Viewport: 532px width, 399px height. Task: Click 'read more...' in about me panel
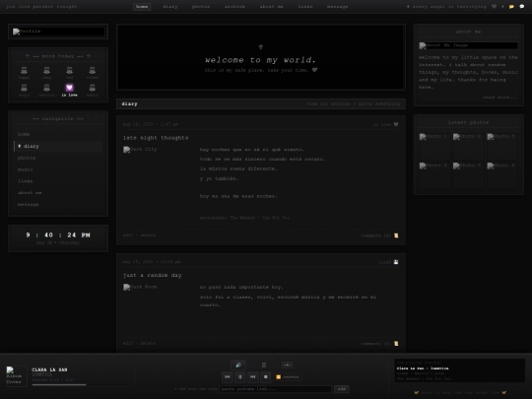point(500,98)
